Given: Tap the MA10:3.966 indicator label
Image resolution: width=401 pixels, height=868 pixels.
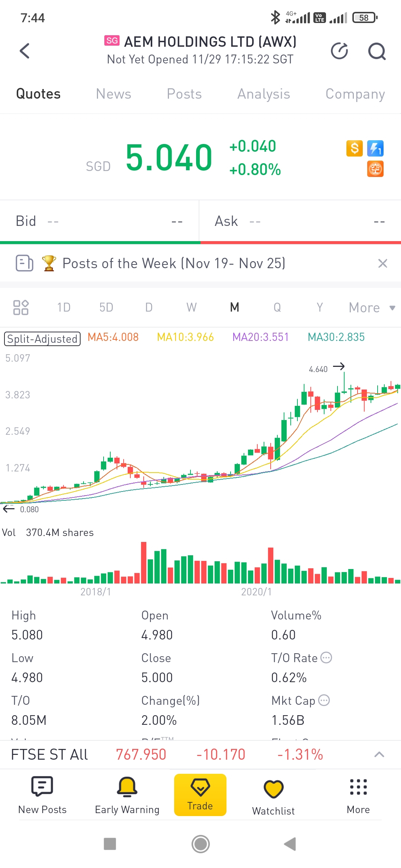Looking at the screenshot, I should coord(185,337).
